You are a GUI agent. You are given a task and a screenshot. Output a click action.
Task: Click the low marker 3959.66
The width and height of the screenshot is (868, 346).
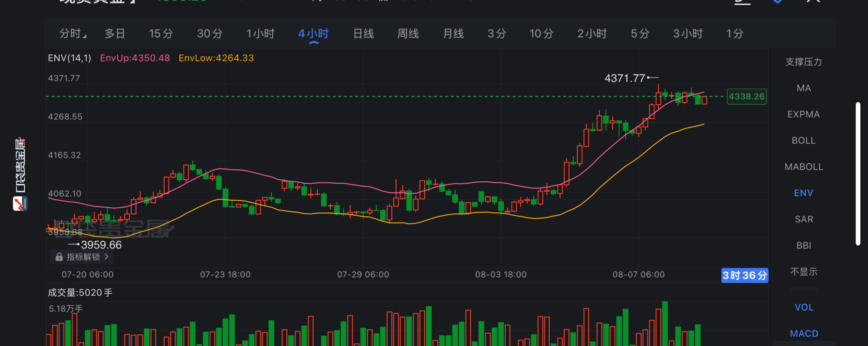(x=101, y=245)
